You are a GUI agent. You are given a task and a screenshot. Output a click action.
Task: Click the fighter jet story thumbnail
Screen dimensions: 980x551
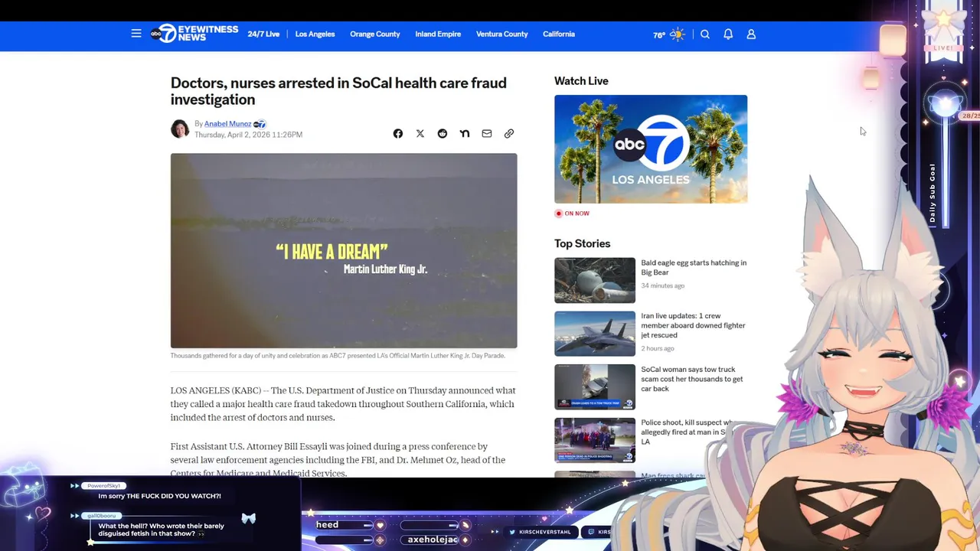595,334
